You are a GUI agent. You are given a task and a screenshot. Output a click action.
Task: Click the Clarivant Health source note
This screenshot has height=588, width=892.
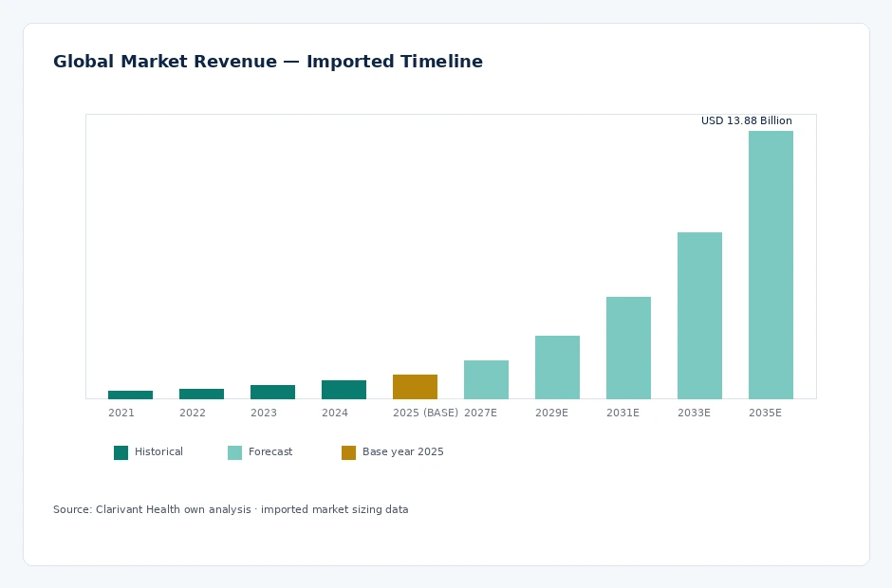click(x=231, y=509)
